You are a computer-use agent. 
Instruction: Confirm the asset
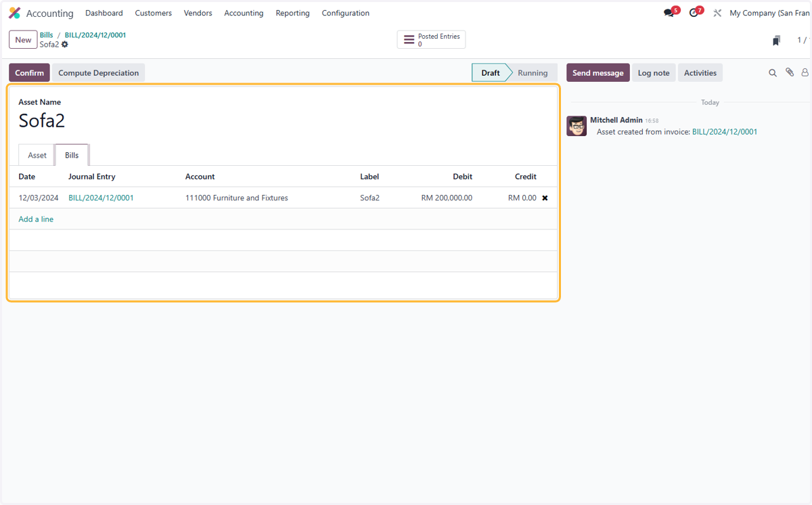(29, 73)
